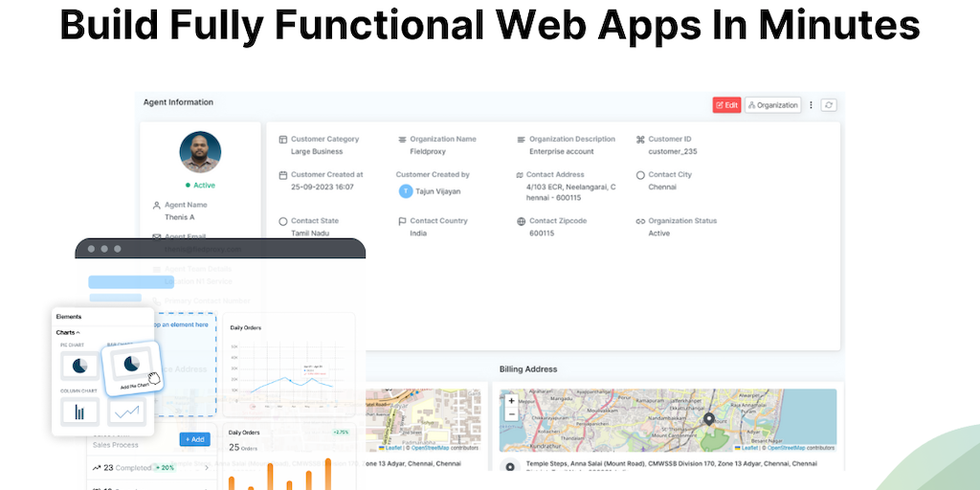980x490 pixels.
Task: Click the Billing Address heading
Action: [x=528, y=369]
